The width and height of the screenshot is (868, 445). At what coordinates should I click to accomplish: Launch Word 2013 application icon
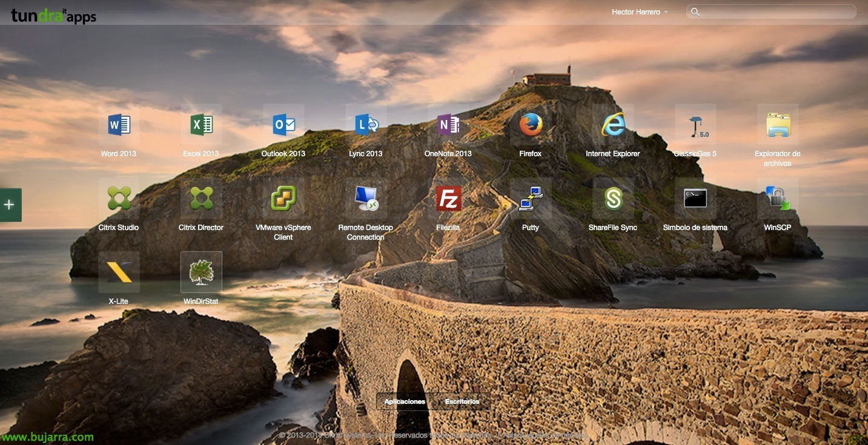pos(119,125)
